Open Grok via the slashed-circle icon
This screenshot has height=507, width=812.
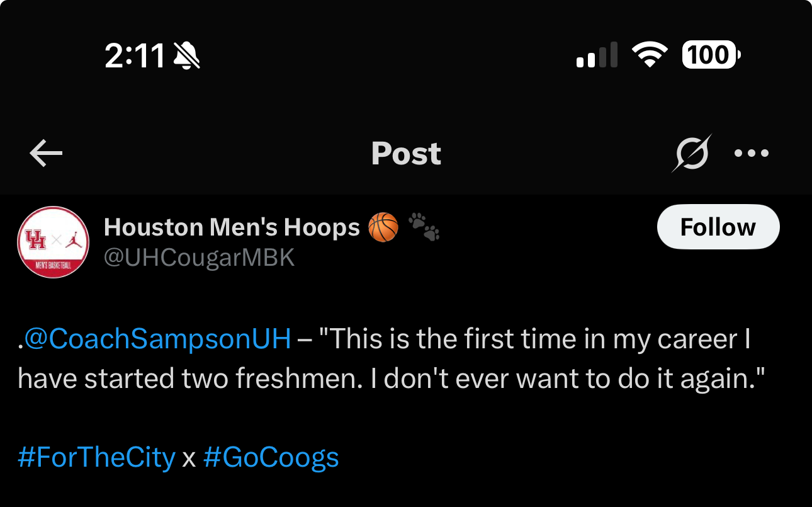click(x=692, y=153)
